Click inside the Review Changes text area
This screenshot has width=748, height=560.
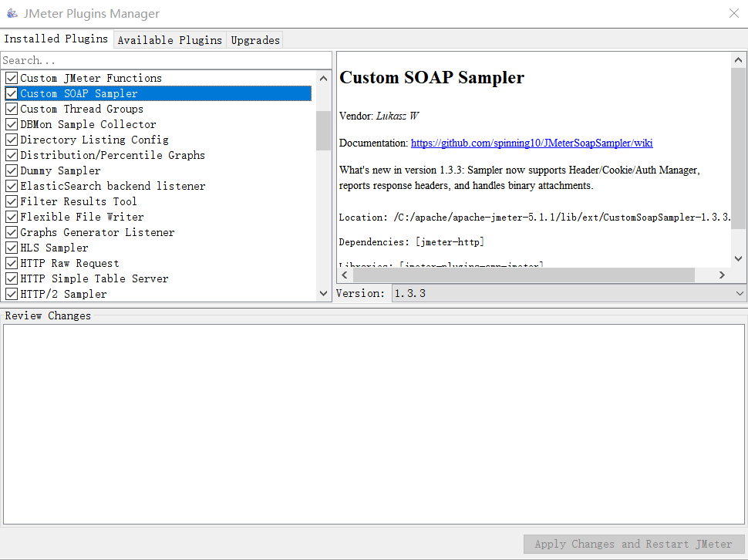(373, 424)
